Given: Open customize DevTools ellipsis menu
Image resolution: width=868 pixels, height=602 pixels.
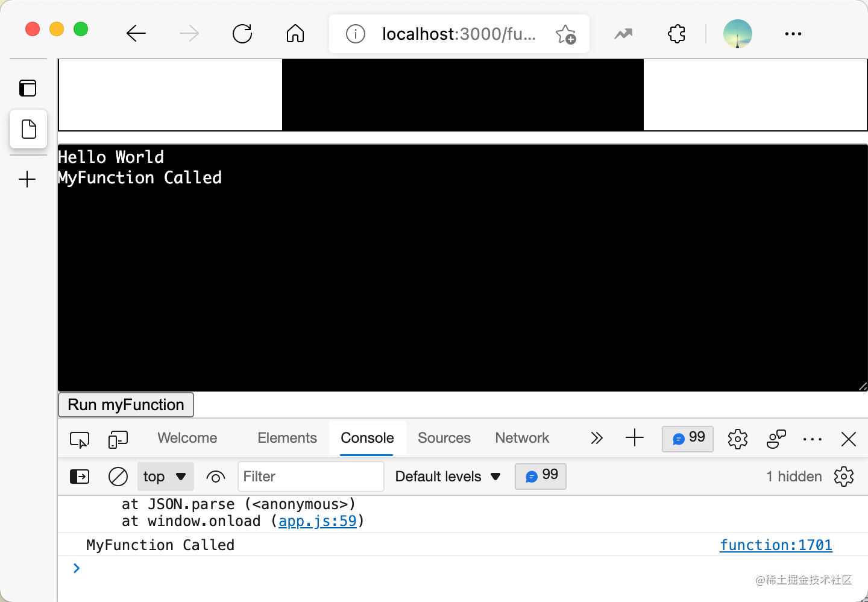Looking at the screenshot, I should 813,439.
